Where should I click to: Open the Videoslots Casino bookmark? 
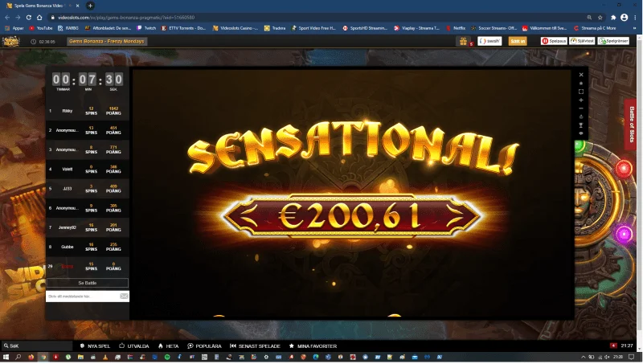coord(235,28)
